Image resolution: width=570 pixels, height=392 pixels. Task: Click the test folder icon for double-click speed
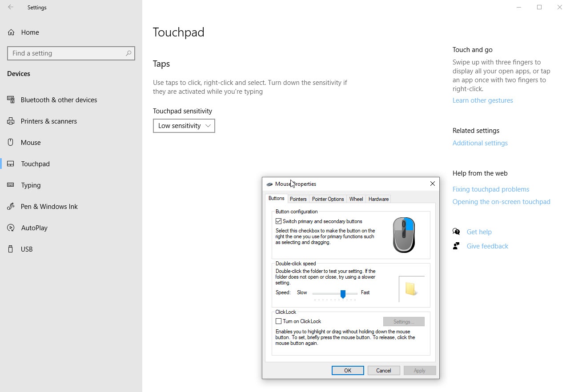pyautogui.click(x=411, y=289)
